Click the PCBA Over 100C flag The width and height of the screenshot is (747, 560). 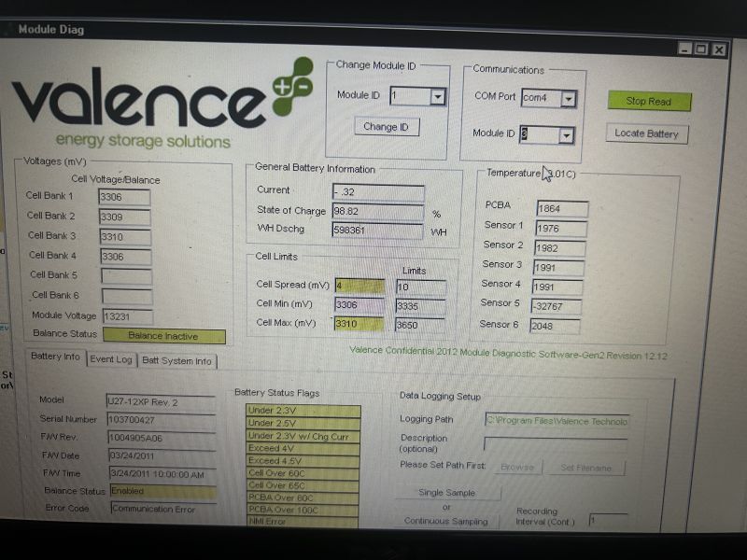(x=303, y=510)
